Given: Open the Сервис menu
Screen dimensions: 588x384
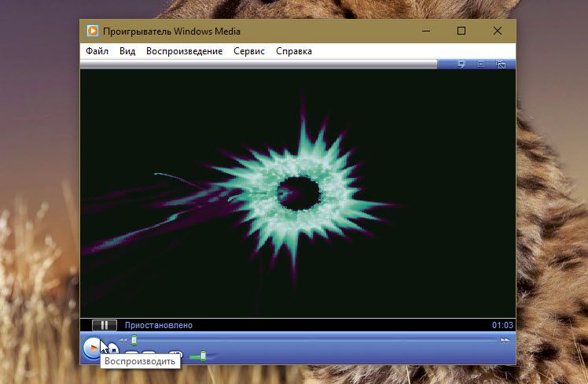Looking at the screenshot, I should (249, 51).
